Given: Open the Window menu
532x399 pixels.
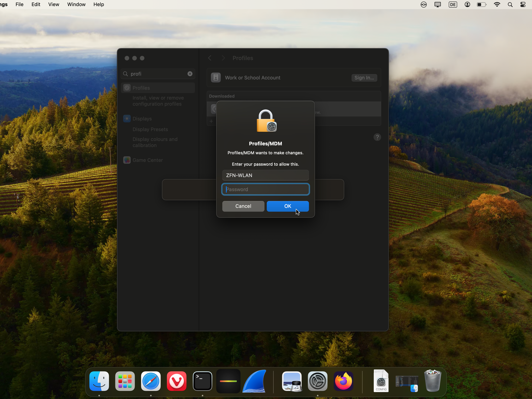Looking at the screenshot, I should pos(76,5).
